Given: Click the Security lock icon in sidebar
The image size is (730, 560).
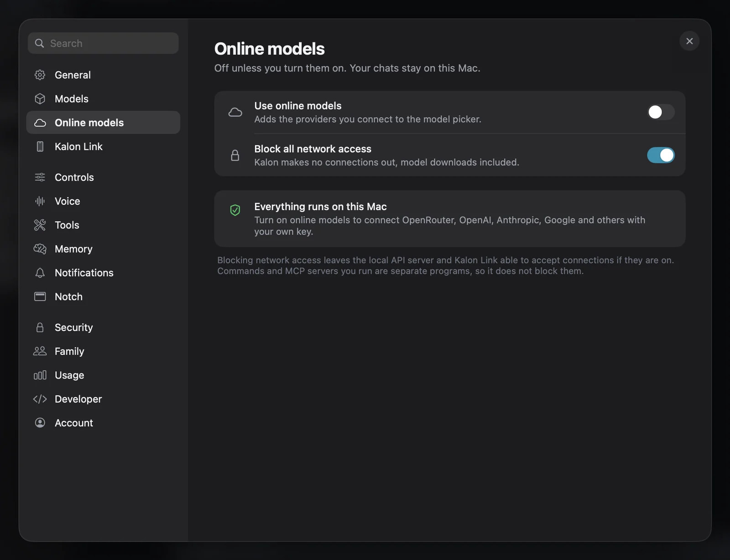Looking at the screenshot, I should pos(40,327).
